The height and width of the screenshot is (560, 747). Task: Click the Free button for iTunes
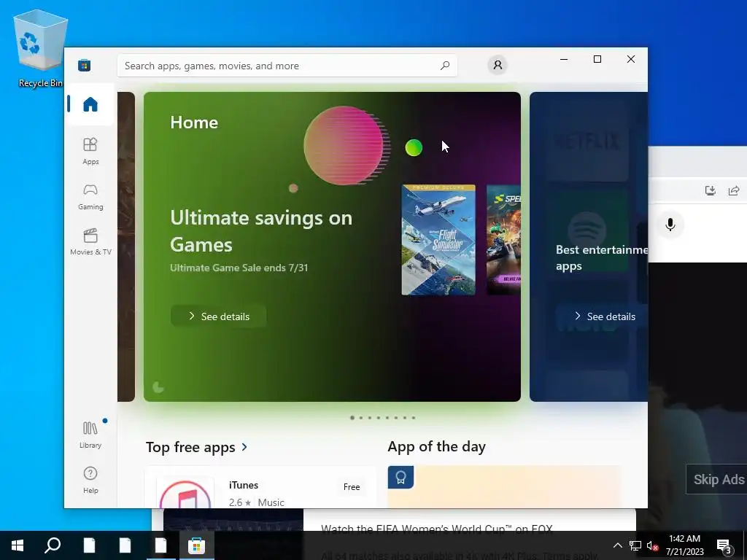[352, 486]
